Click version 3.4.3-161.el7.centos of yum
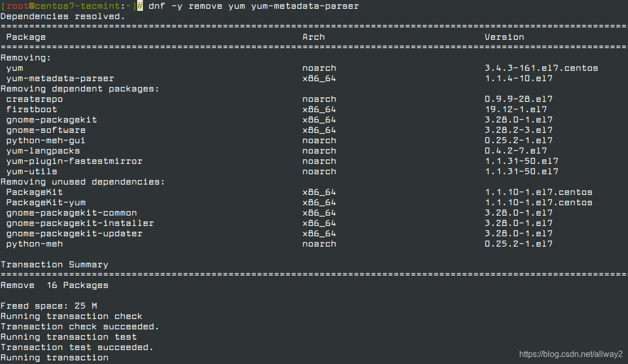This screenshot has width=628, height=364. (x=542, y=68)
